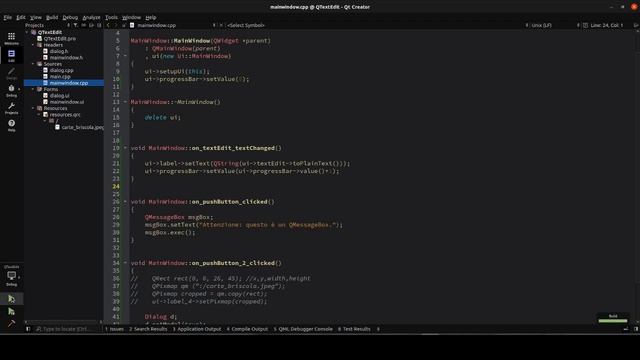Run the project with green arrow
Screen dimensions: 640x360
click(11, 299)
